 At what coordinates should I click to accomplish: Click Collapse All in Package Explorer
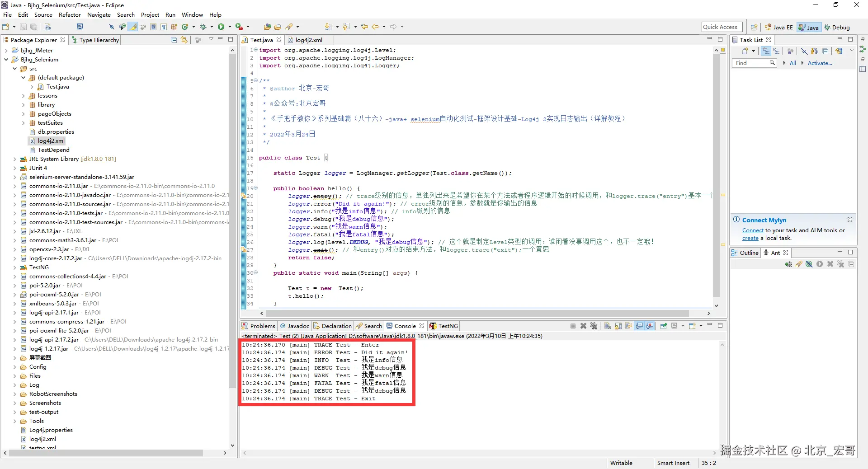[x=174, y=40]
